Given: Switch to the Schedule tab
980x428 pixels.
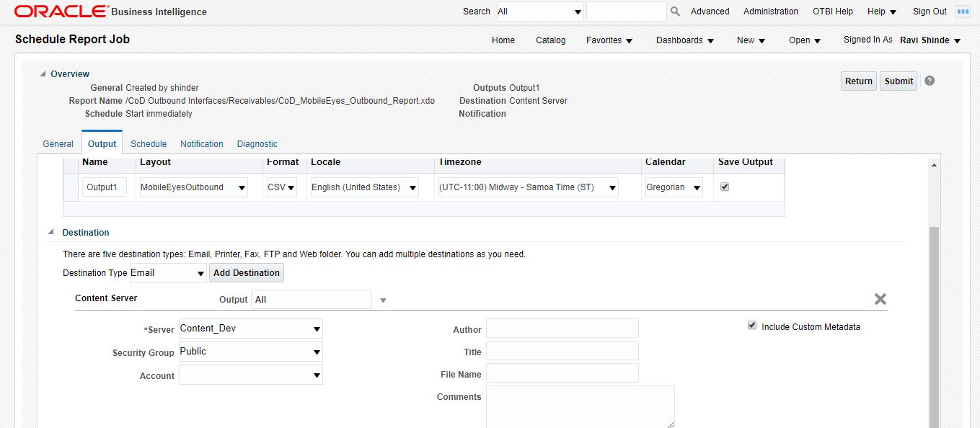Looking at the screenshot, I should click(149, 144).
